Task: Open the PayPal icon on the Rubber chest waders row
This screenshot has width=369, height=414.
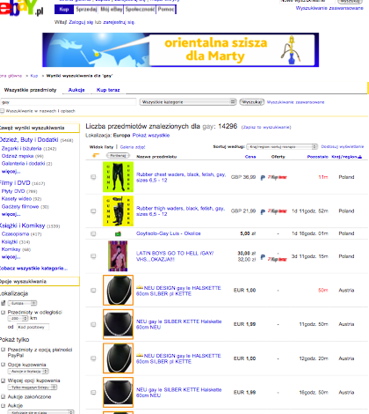Action: (x=263, y=178)
